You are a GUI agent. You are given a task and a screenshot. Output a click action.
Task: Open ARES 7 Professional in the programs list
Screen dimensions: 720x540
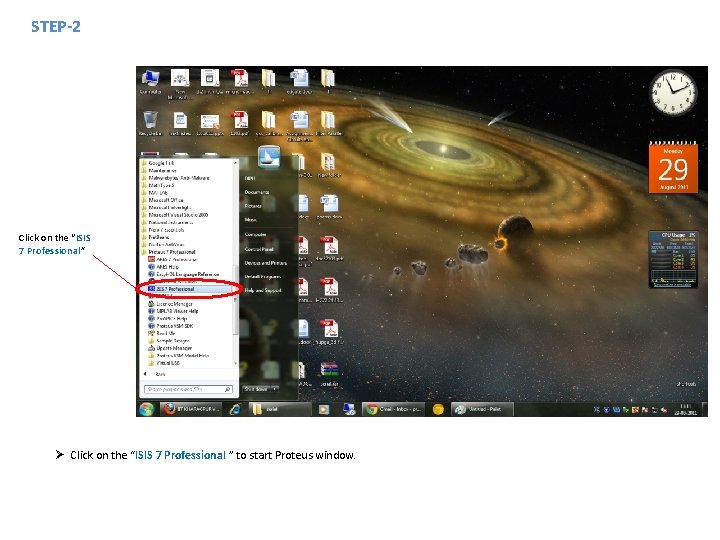point(174,259)
